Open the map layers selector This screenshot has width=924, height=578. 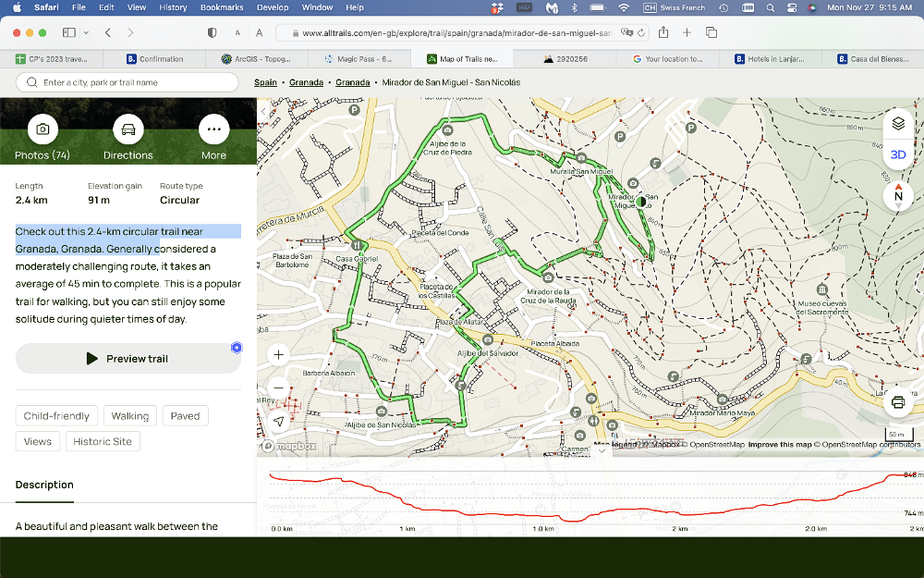[898, 124]
